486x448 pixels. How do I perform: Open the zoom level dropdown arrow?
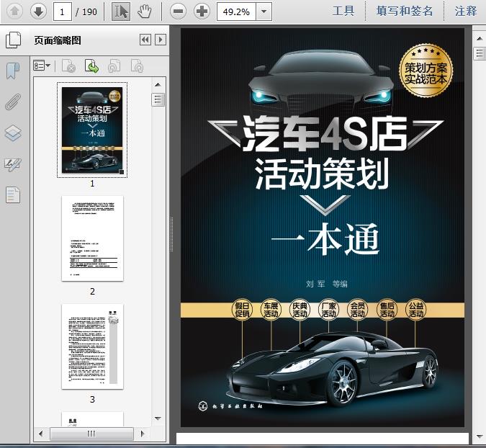point(264,12)
